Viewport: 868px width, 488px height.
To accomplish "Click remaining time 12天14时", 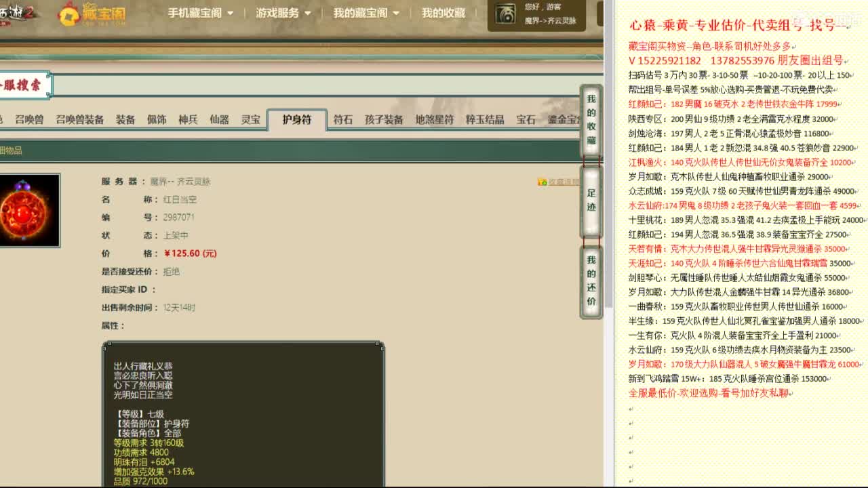I will (x=179, y=308).
